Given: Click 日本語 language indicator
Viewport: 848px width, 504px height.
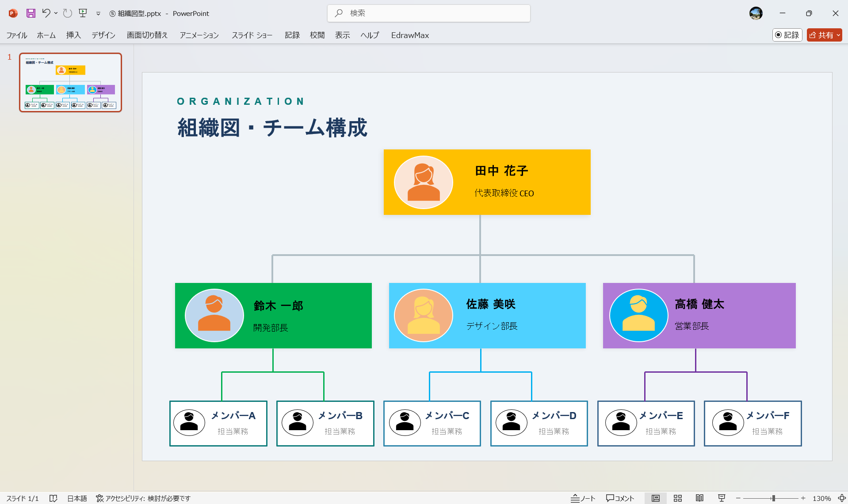Looking at the screenshot, I should (x=76, y=498).
